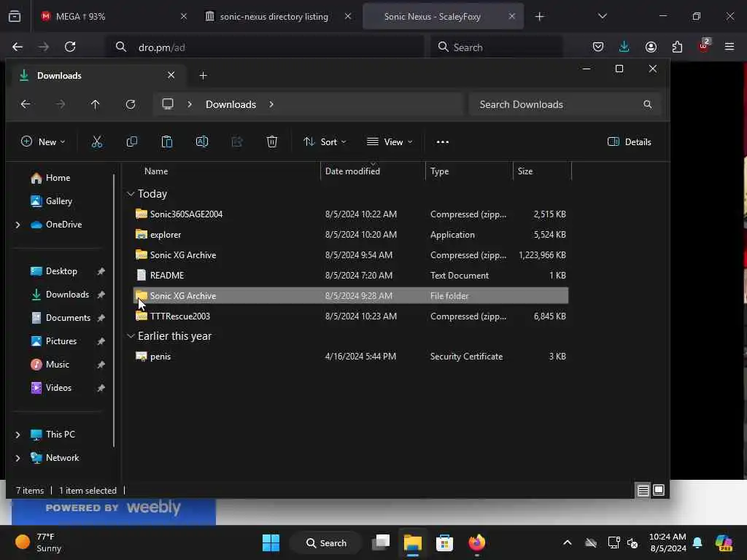This screenshot has height=560, width=747.
Task: Click the Rename icon in toolbar
Action: click(x=202, y=142)
